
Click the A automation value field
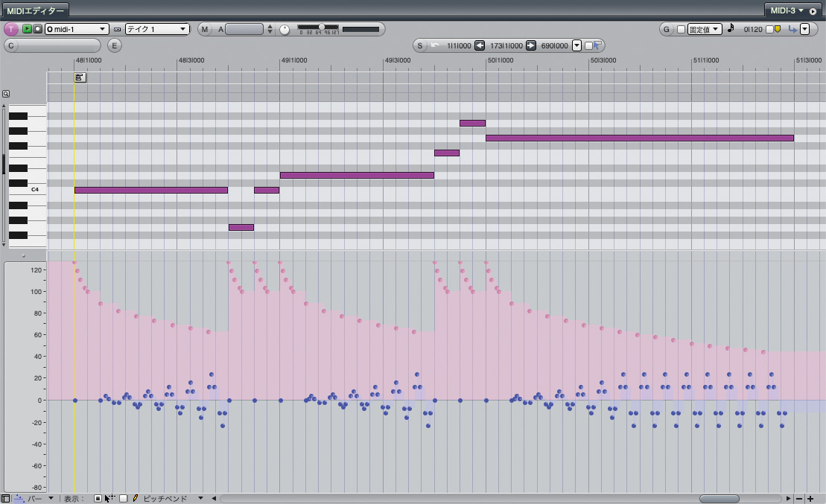pyautogui.click(x=244, y=30)
